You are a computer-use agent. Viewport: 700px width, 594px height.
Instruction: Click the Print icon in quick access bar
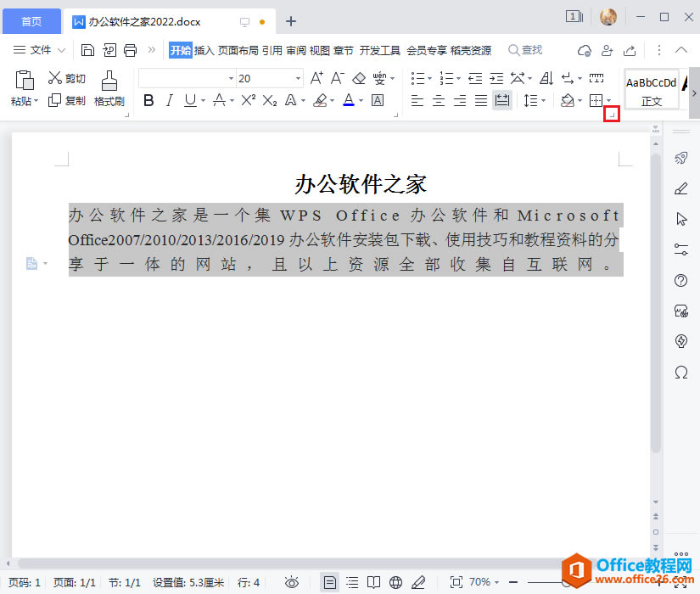coord(130,50)
